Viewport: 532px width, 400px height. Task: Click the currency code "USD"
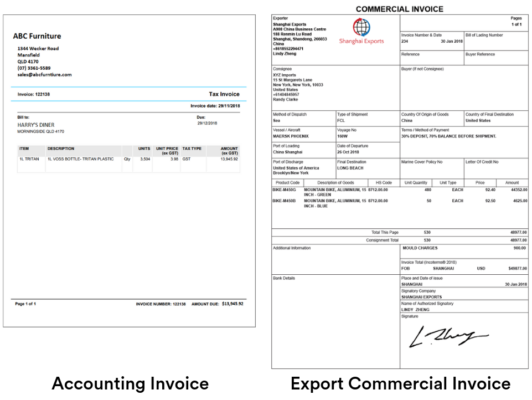pyautogui.click(x=481, y=269)
